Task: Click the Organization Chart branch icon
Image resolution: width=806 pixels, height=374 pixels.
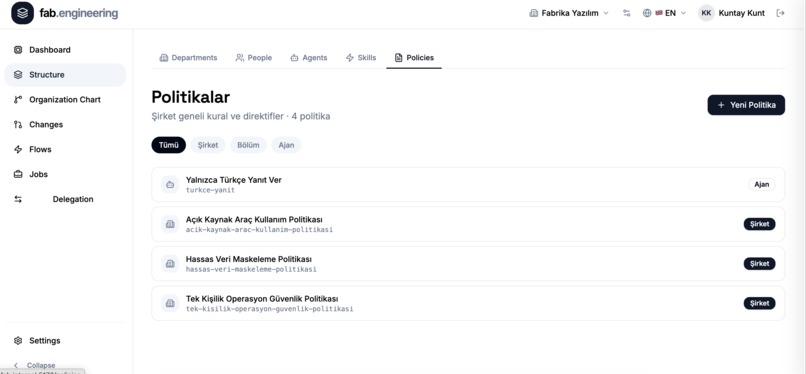Action: tap(18, 100)
